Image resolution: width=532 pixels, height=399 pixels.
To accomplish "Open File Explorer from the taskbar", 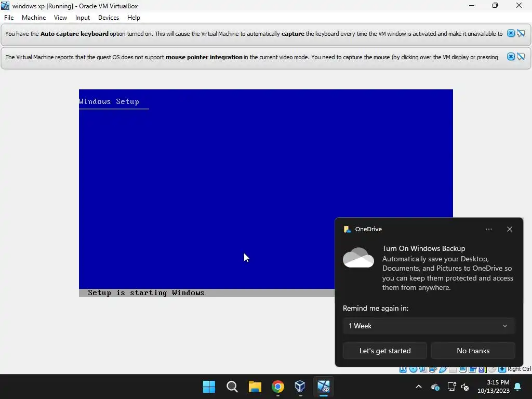I will 255,387.
